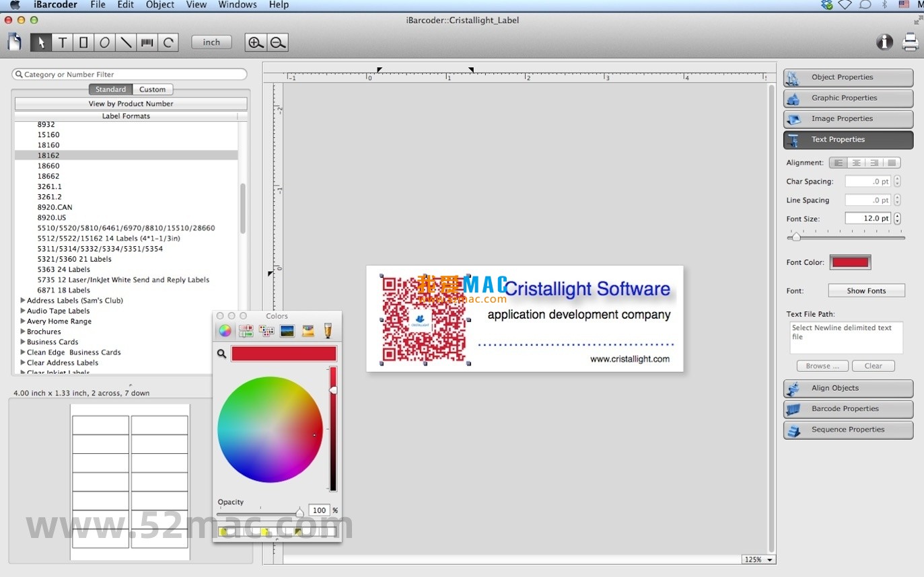Zoom out on the canvas
924x577 pixels.
pos(277,42)
